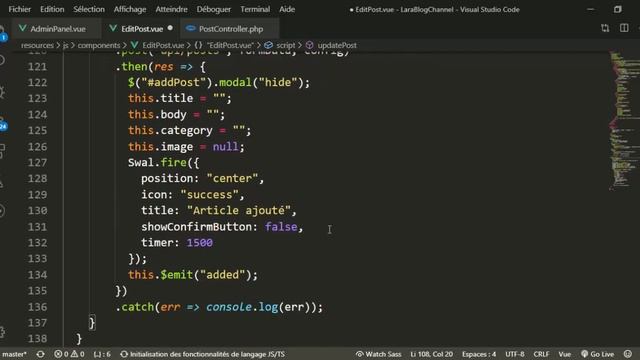
Task: Open the Edition menu
Action: (x=52, y=9)
